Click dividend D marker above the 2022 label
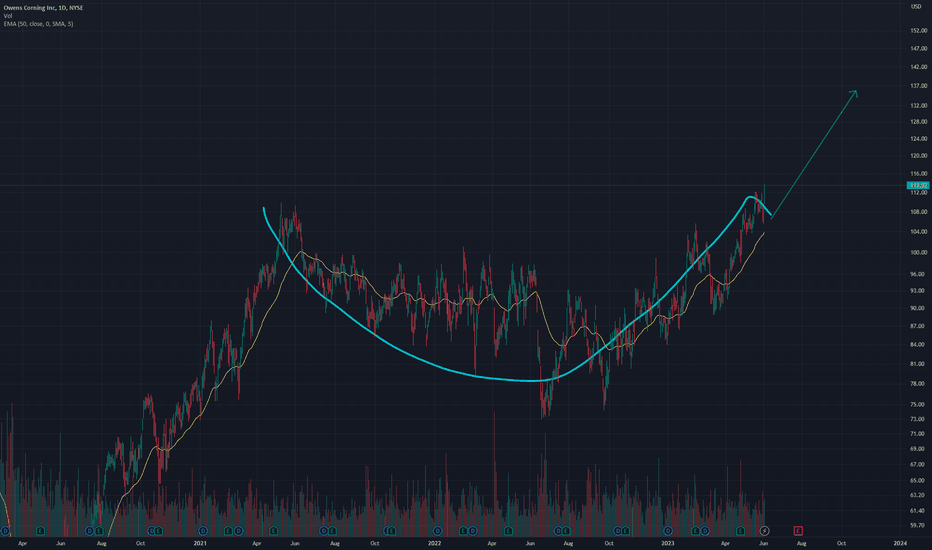The image size is (932, 550). coord(437,530)
